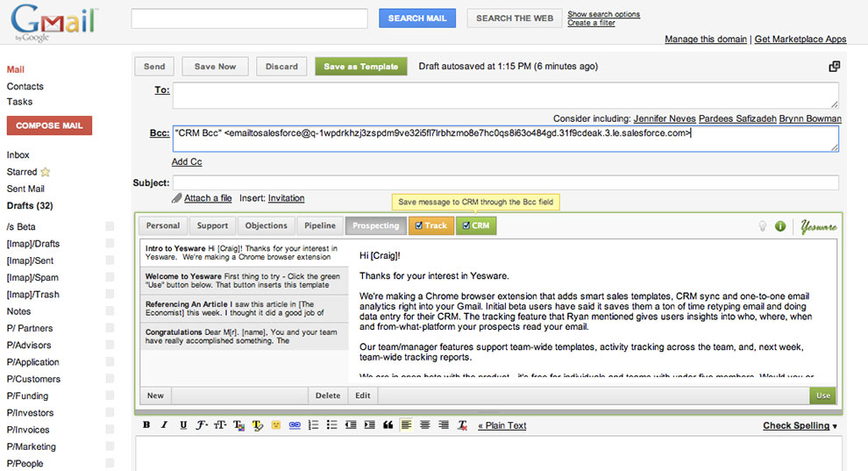
Task: Open the text highlight color picker
Action: pyautogui.click(x=258, y=425)
